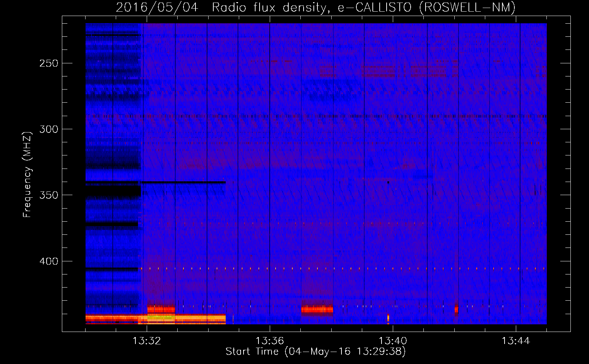Click the 350 frequency tick label

pyautogui.click(x=49, y=195)
